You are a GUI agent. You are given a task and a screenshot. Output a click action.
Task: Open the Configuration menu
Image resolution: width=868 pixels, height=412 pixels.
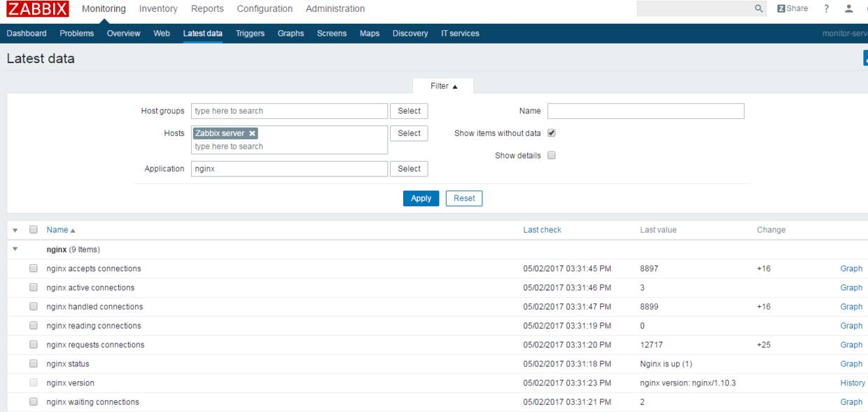point(265,9)
